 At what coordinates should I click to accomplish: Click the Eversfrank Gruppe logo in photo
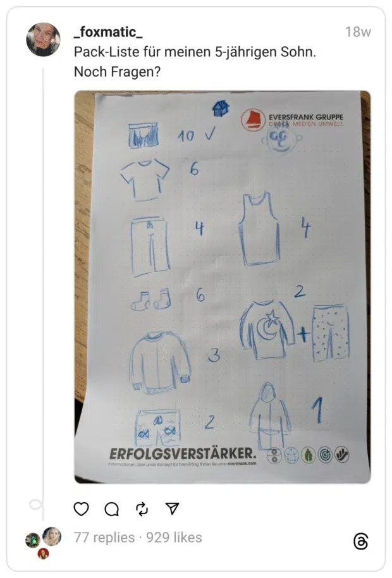(x=292, y=120)
